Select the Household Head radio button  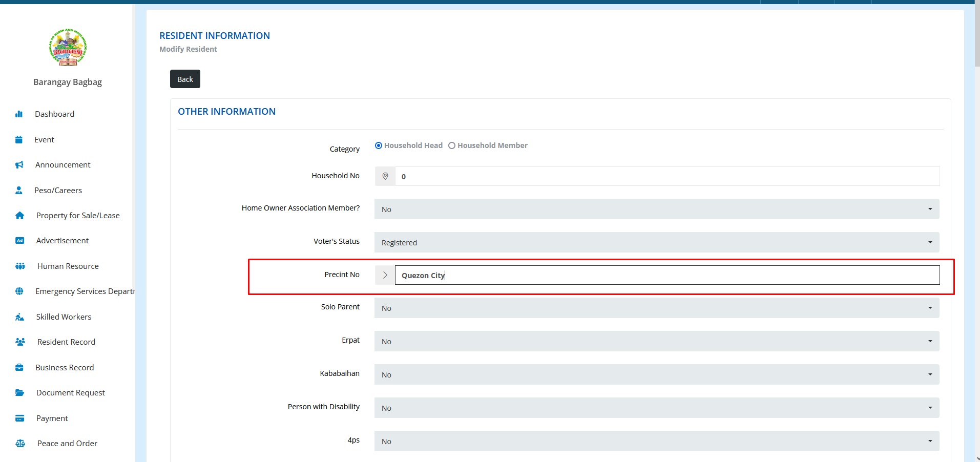[x=379, y=145]
